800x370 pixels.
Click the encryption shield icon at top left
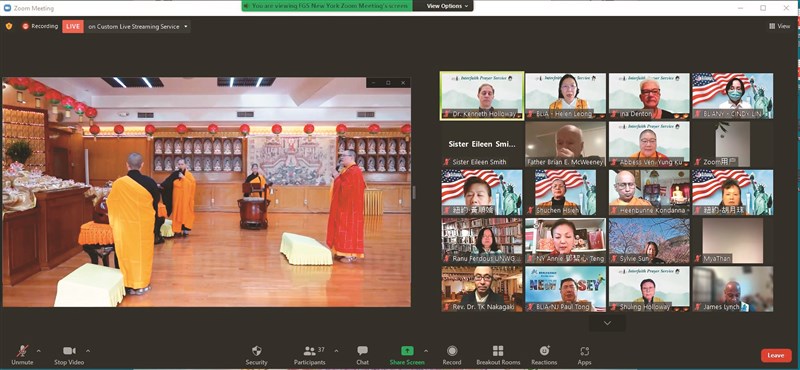pyautogui.click(x=9, y=26)
